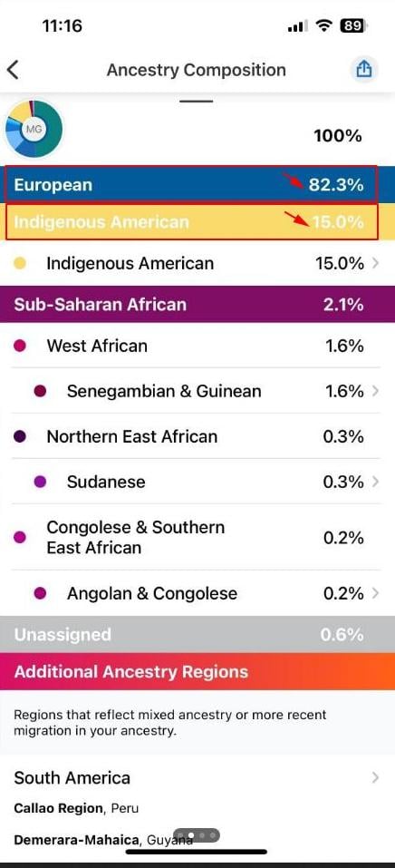Tap the back arrow icon
The height and width of the screenshot is (868, 395).
point(14,71)
